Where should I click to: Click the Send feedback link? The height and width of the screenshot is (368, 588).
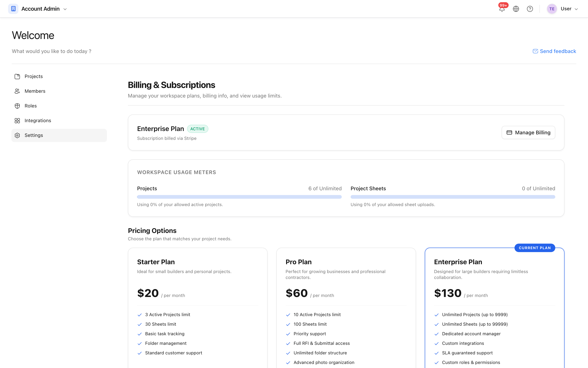pos(554,51)
